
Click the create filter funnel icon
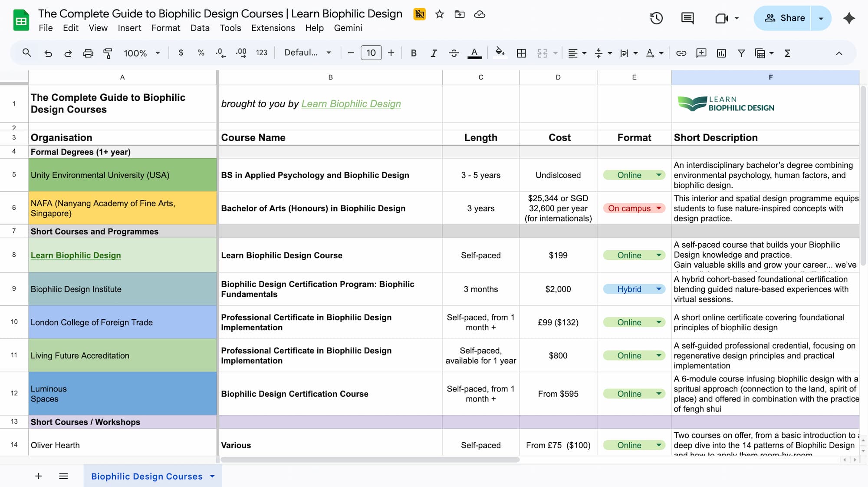741,53
